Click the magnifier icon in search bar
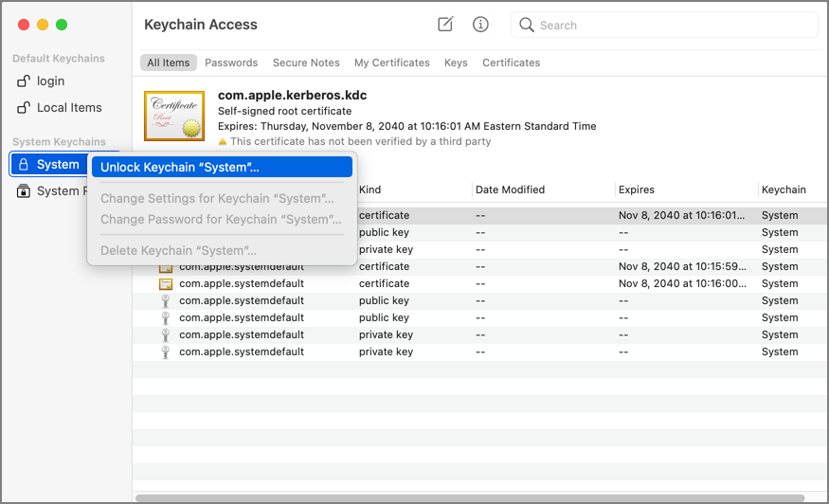 click(527, 25)
